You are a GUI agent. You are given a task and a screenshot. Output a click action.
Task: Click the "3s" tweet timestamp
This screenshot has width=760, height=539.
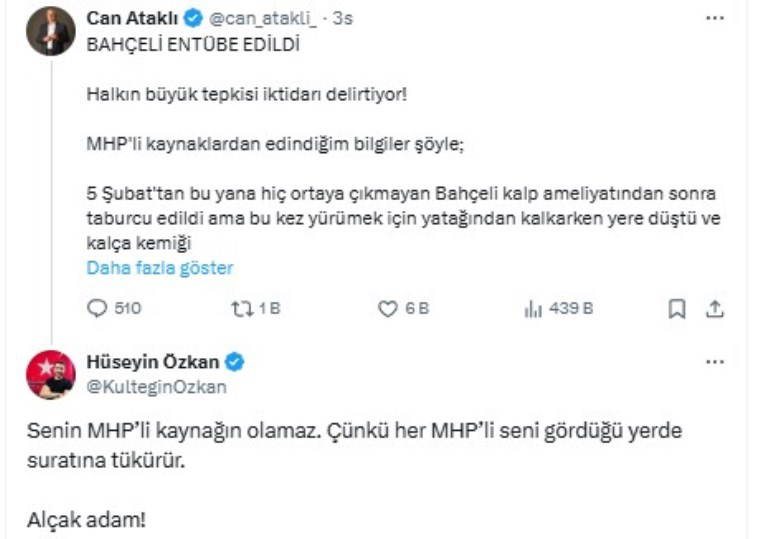coord(341,18)
